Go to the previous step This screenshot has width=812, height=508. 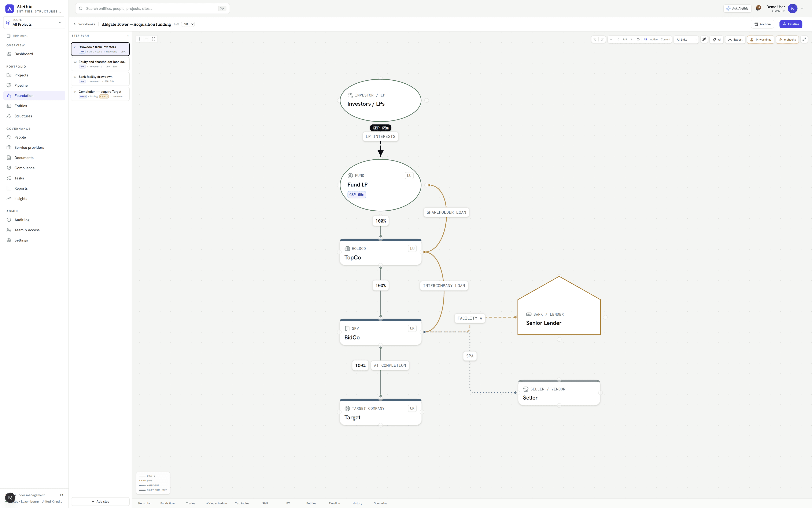click(618, 39)
